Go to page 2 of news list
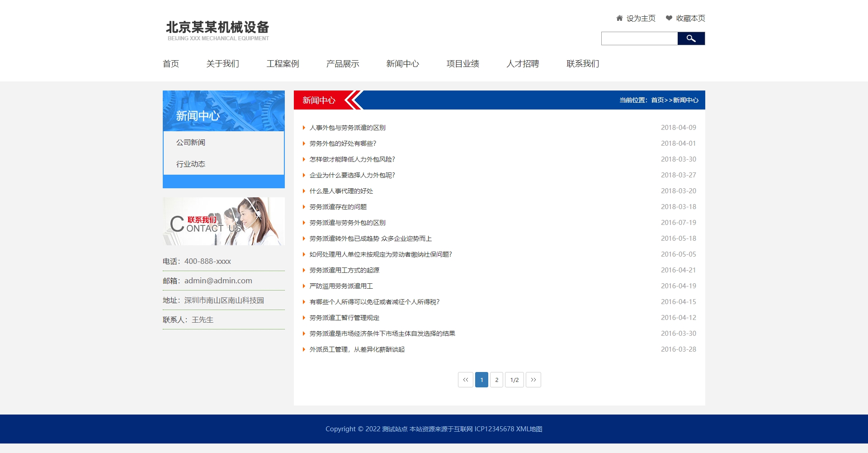 click(496, 380)
